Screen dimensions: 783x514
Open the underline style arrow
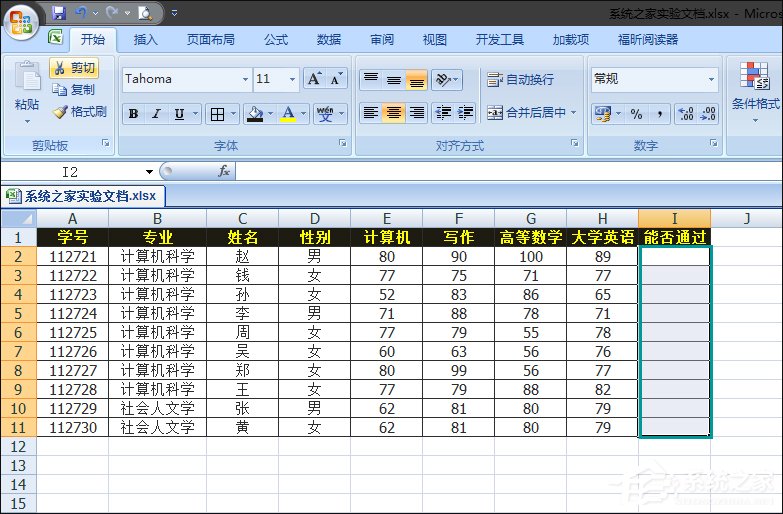coord(196,114)
